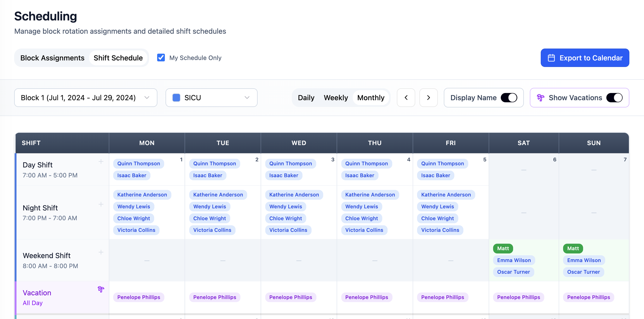Switch to Block Assignments tab
This screenshot has height=319, width=644.
pyautogui.click(x=52, y=58)
